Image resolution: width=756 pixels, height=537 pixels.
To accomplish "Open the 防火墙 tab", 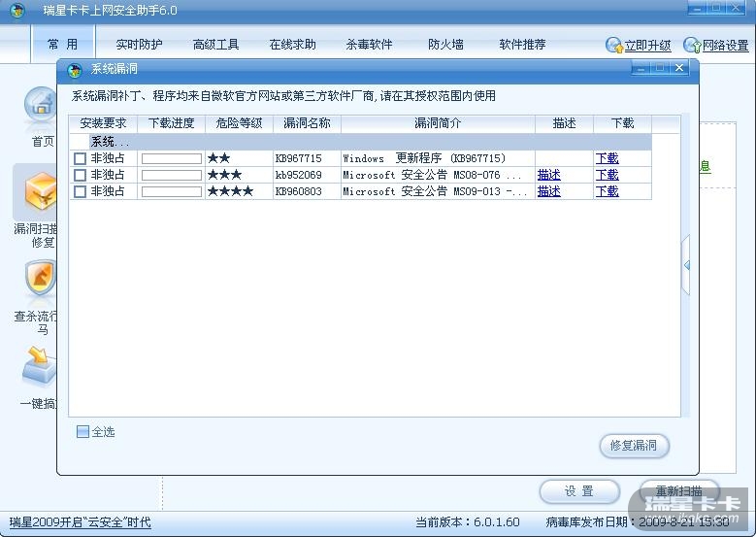I will click(x=445, y=45).
